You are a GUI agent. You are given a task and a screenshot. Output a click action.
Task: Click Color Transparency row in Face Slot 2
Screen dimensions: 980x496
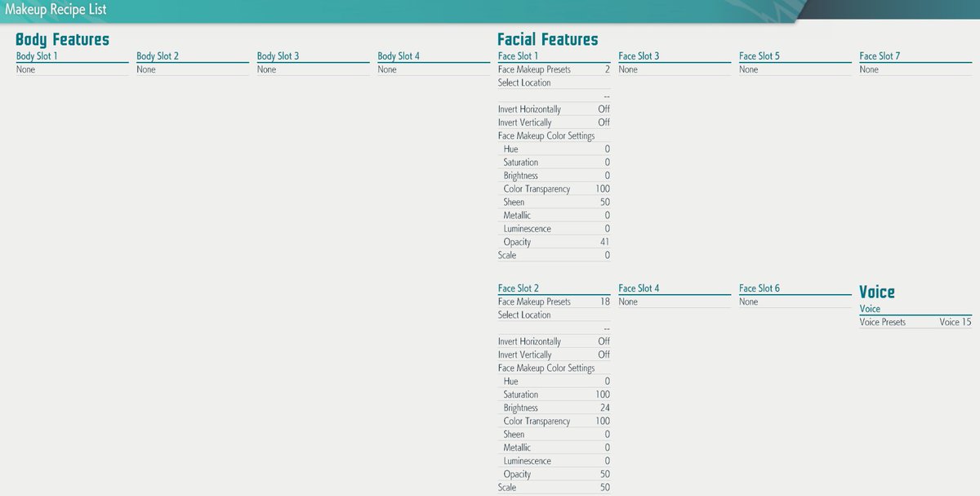pyautogui.click(x=554, y=421)
